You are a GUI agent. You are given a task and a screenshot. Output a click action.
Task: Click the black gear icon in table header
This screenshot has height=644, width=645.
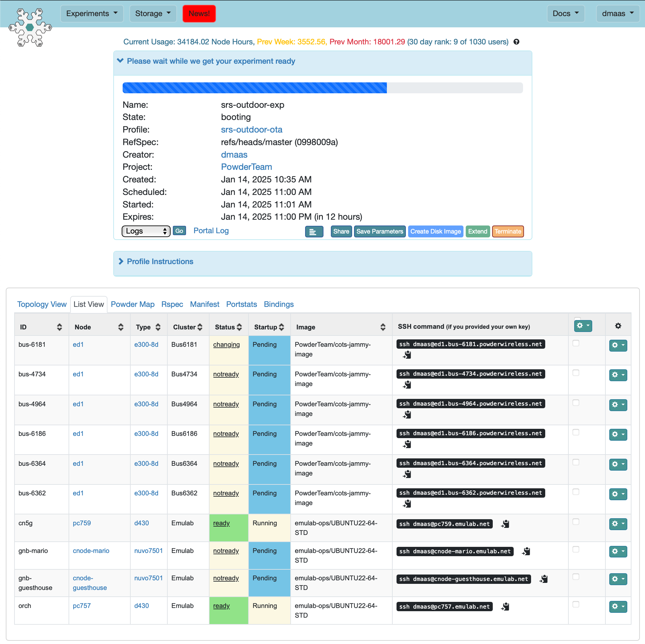(618, 326)
